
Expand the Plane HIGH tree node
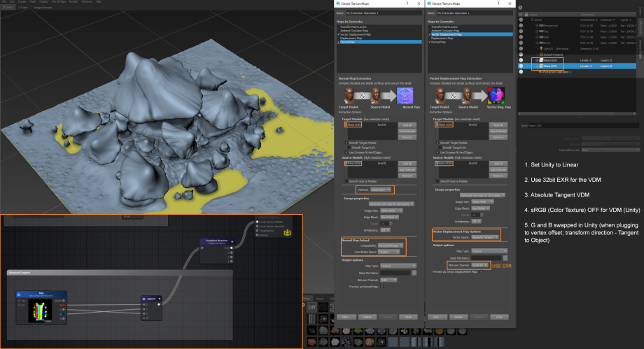[x=536, y=60]
